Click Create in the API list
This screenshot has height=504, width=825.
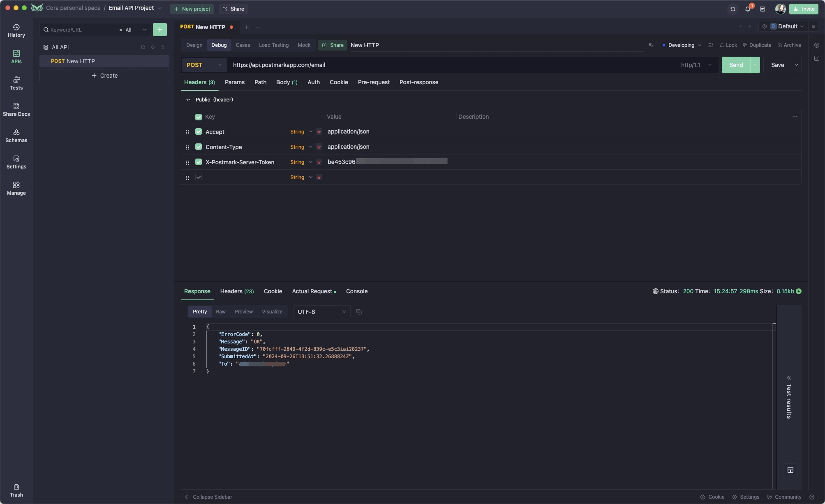[104, 76]
